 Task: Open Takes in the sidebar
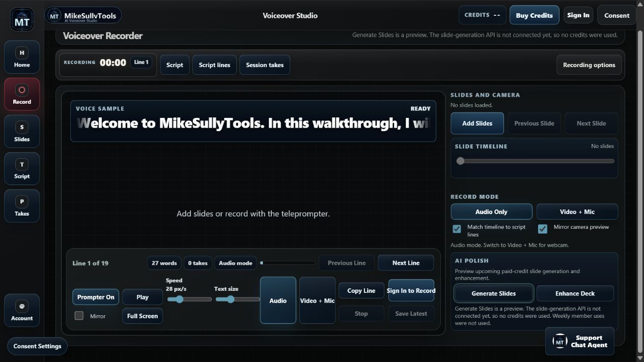(22, 206)
